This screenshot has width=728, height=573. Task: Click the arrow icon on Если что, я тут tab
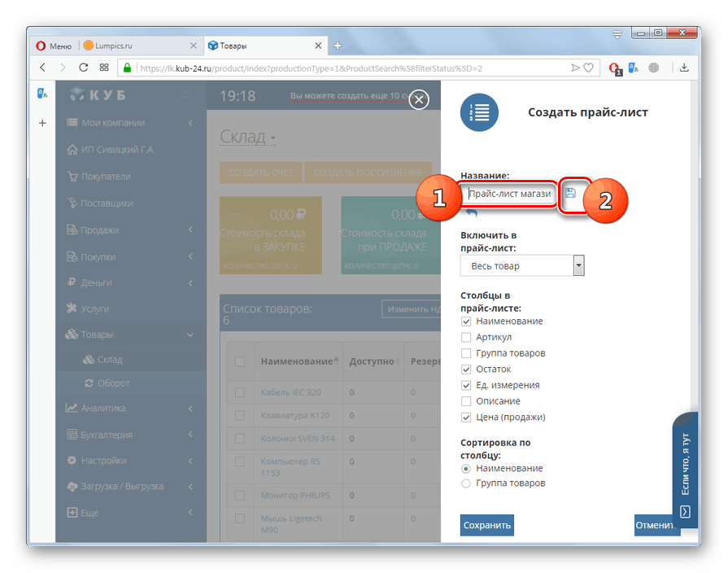point(685,512)
